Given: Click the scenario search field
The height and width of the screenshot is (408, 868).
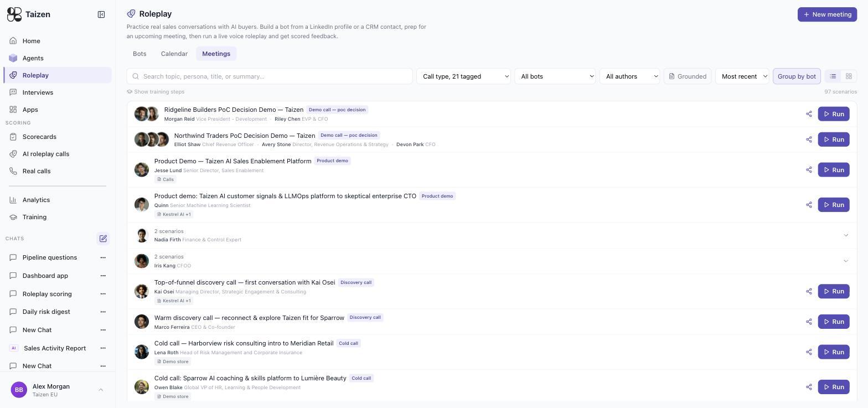Looking at the screenshot, I should pyautogui.click(x=270, y=76).
